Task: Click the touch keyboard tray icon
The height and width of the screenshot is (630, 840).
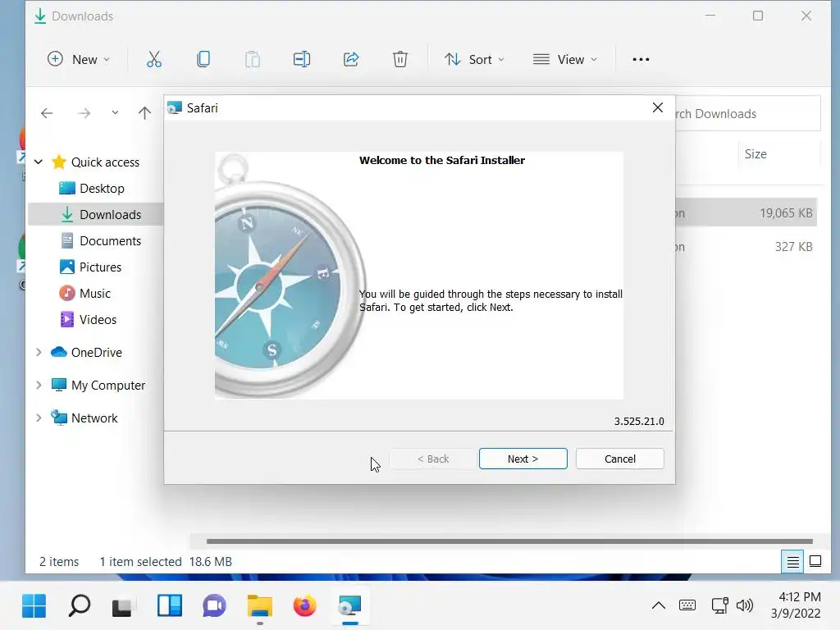Action: 687,605
